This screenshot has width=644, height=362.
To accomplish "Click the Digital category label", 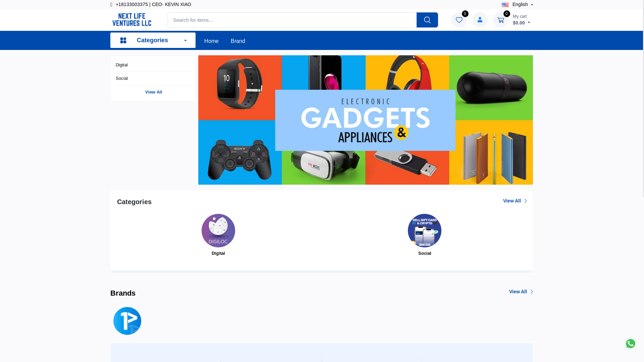I will [218, 253].
